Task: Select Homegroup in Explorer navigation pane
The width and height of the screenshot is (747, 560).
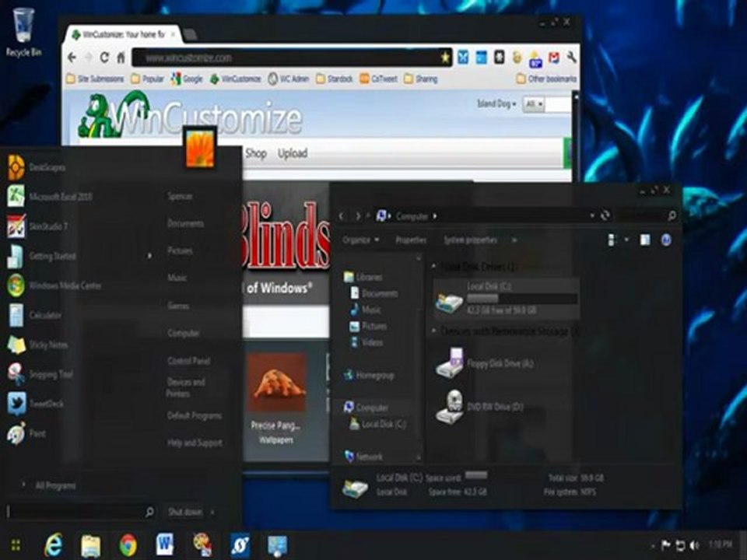Action: point(369,375)
